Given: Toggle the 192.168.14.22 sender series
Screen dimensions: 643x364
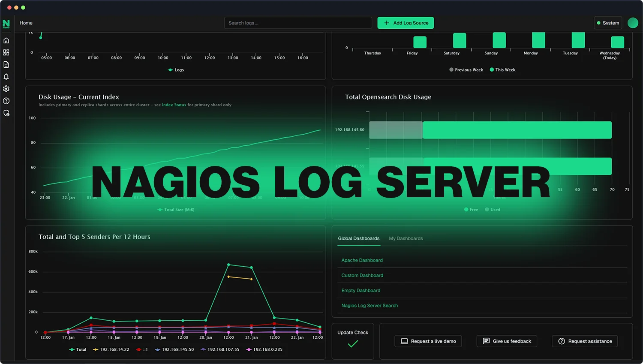Looking at the screenshot, I should [111, 349].
